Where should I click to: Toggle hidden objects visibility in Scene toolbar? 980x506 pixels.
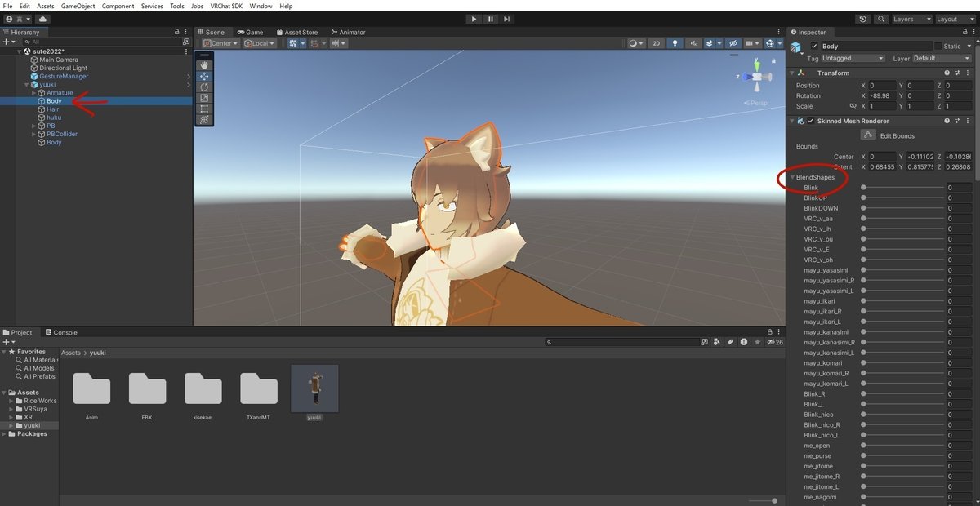click(x=733, y=43)
